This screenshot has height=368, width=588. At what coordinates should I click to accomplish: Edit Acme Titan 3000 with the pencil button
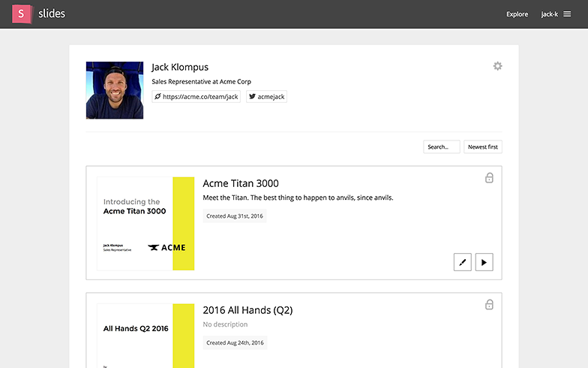pos(462,262)
